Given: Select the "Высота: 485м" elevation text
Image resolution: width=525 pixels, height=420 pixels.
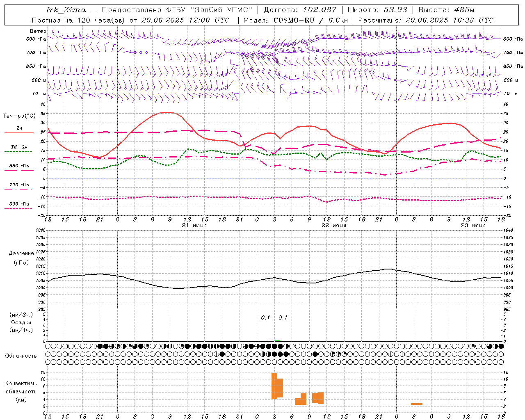Looking at the screenshot, I should tap(446, 10).
